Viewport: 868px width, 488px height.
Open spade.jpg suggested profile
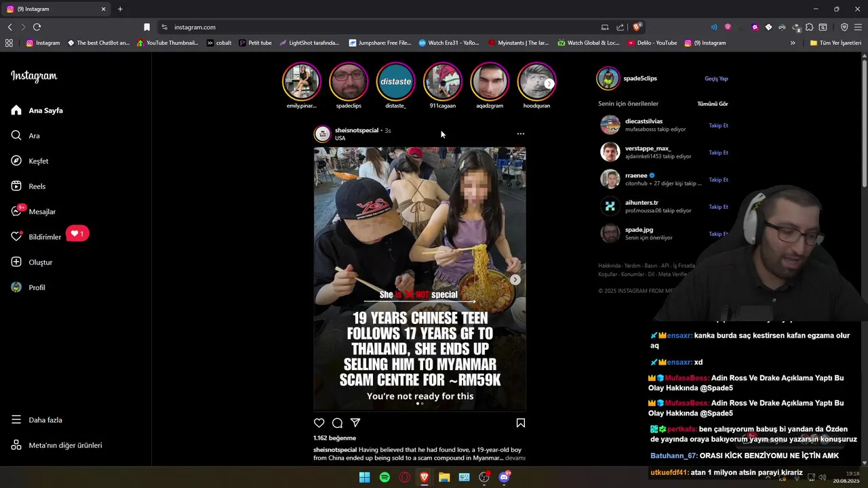pyautogui.click(x=639, y=230)
